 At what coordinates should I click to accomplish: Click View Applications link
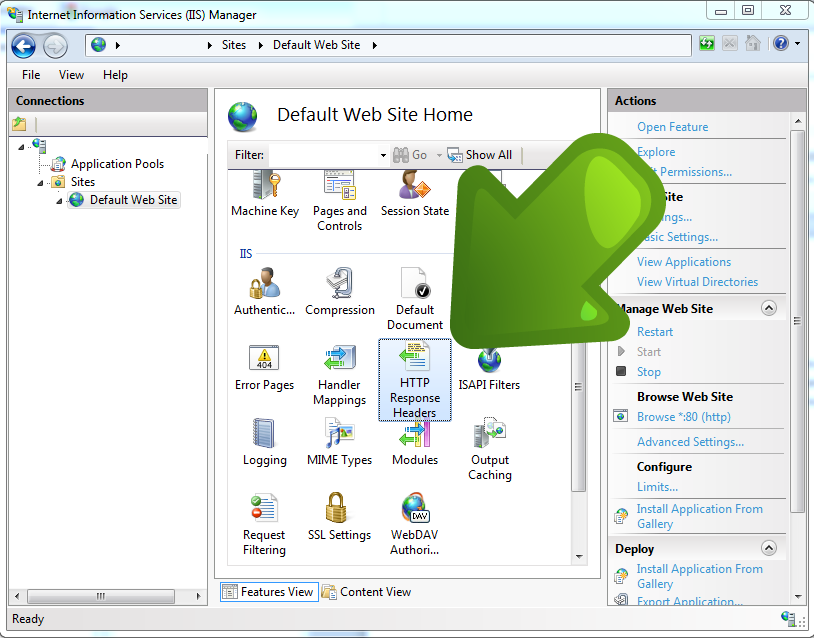pos(684,262)
